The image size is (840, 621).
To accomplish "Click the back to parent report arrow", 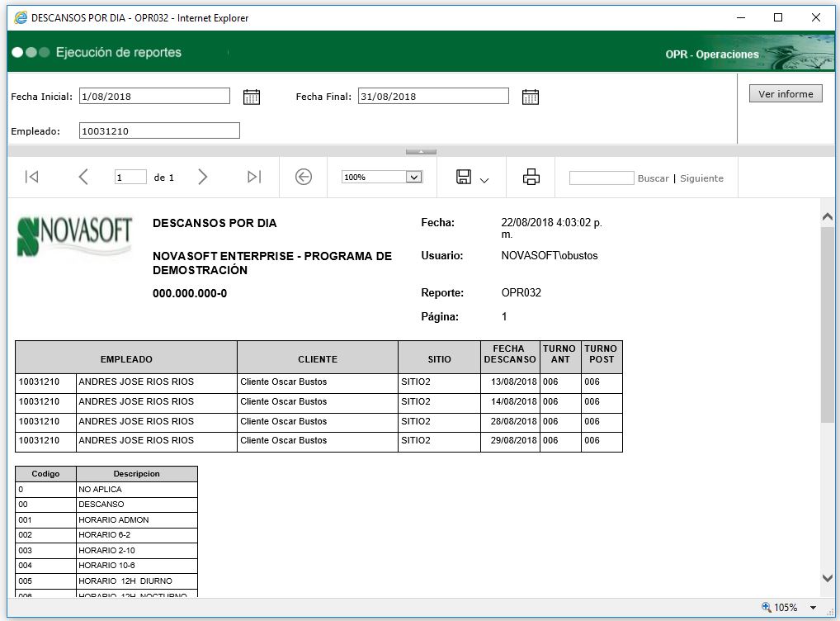I will pos(304,177).
